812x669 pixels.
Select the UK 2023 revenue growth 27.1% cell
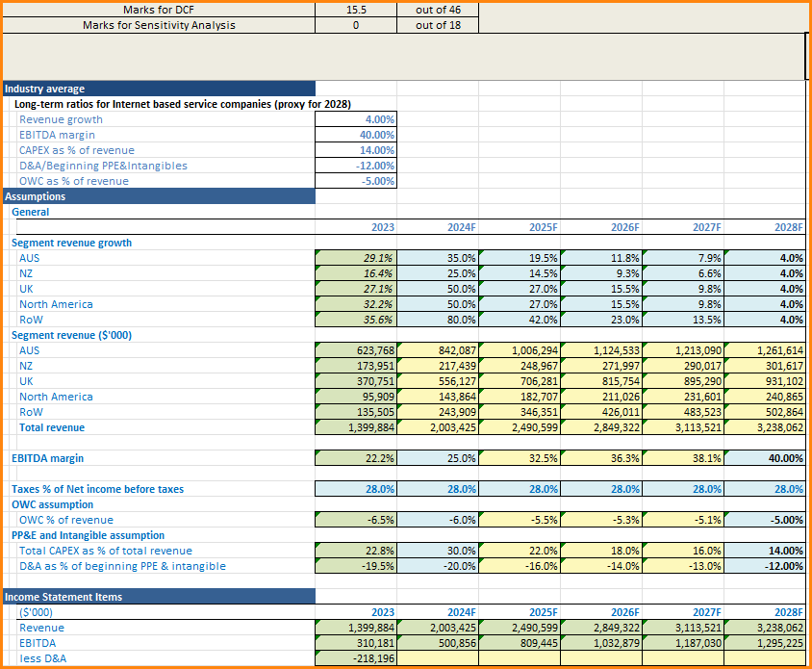(356, 289)
